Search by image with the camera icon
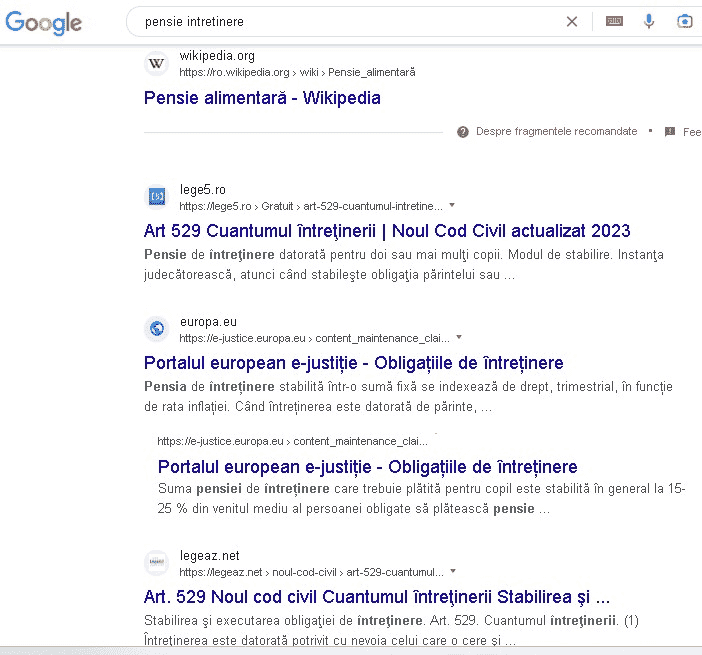 [685, 21]
